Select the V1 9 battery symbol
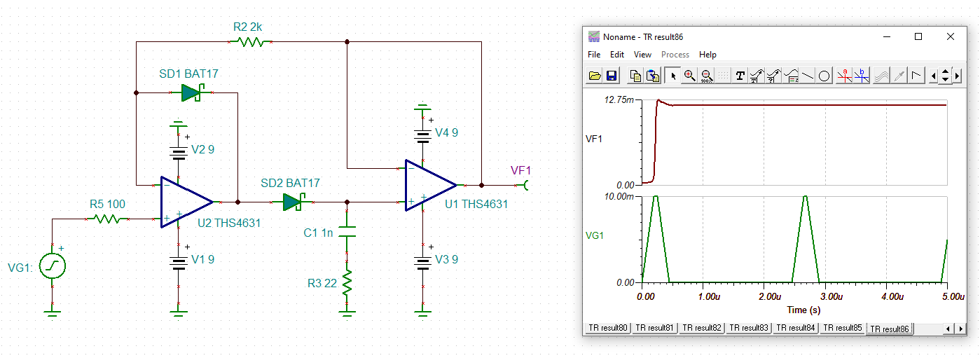Screen dimensions: 980x358 179,263
